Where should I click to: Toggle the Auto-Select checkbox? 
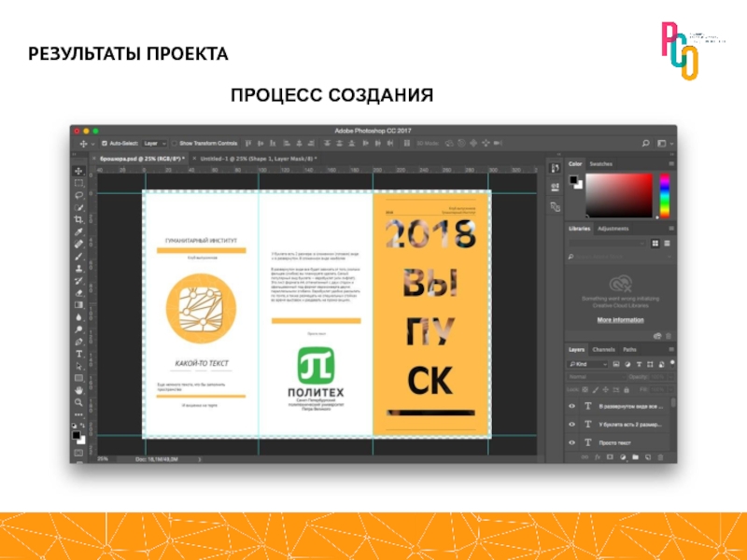tap(104, 144)
